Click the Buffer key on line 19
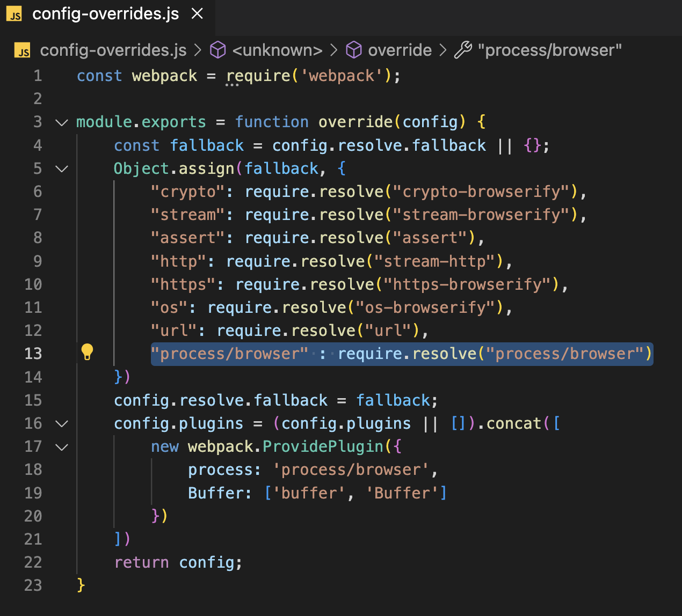This screenshot has width=682, height=616. click(215, 493)
